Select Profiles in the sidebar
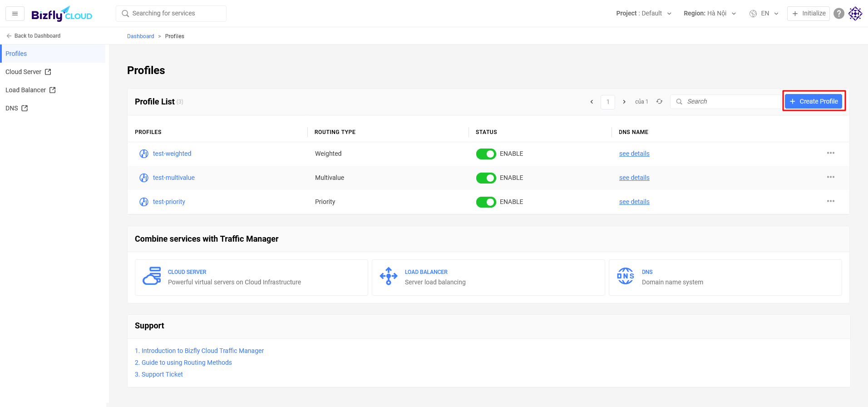This screenshot has width=868, height=407. 53,54
